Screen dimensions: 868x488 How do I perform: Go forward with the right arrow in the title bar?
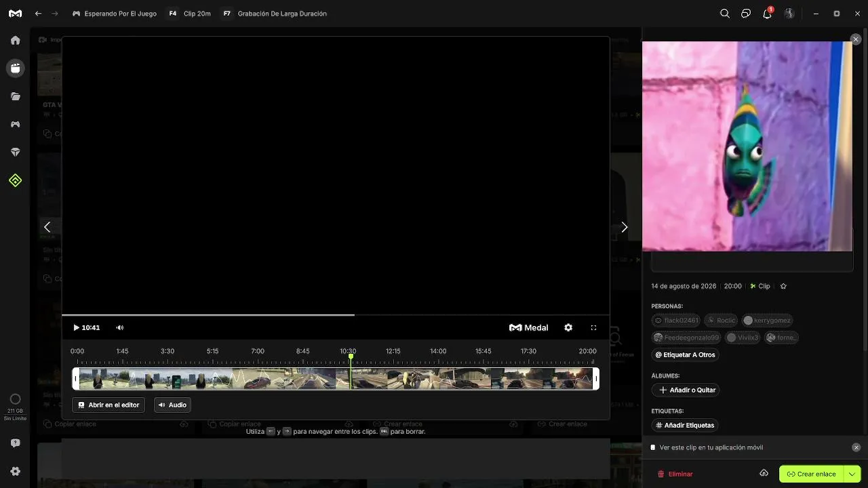coord(55,14)
